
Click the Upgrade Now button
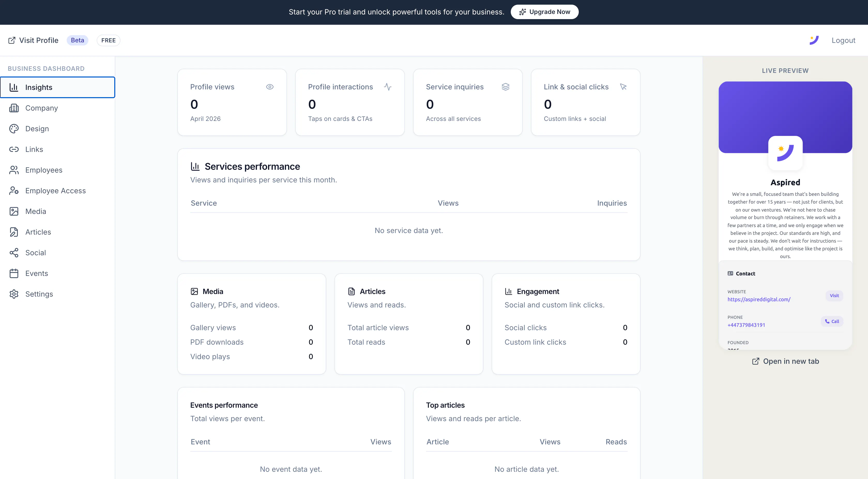pyautogui.click(x=545, y=12)
